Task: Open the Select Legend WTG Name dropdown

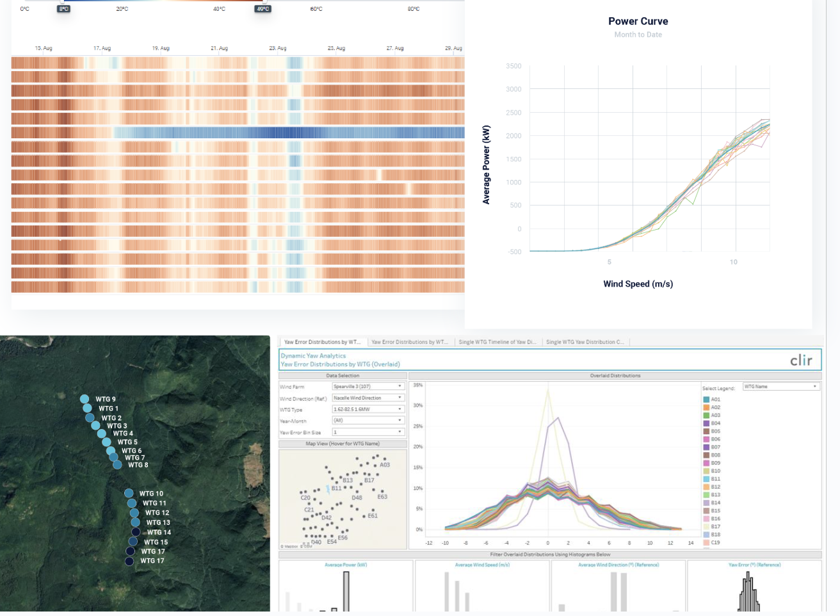Action: (x=780, y=387)
